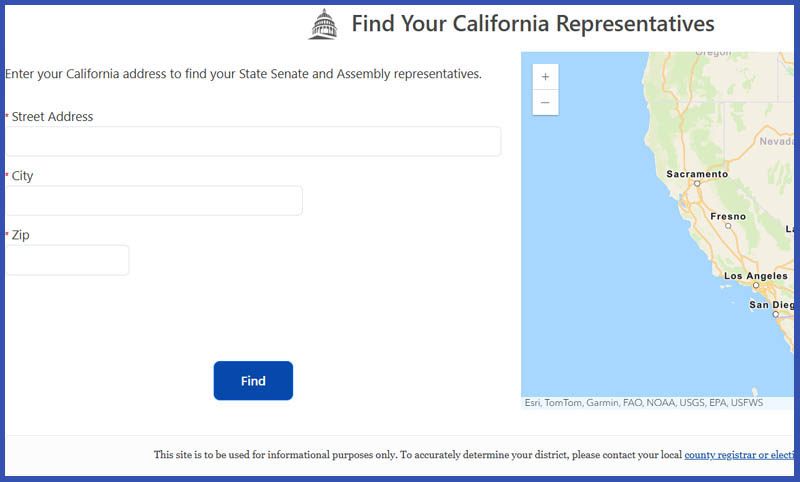Screen dimensions: 800x482
Task: Click the Zip field label
Action: click(x=20, y=235)
